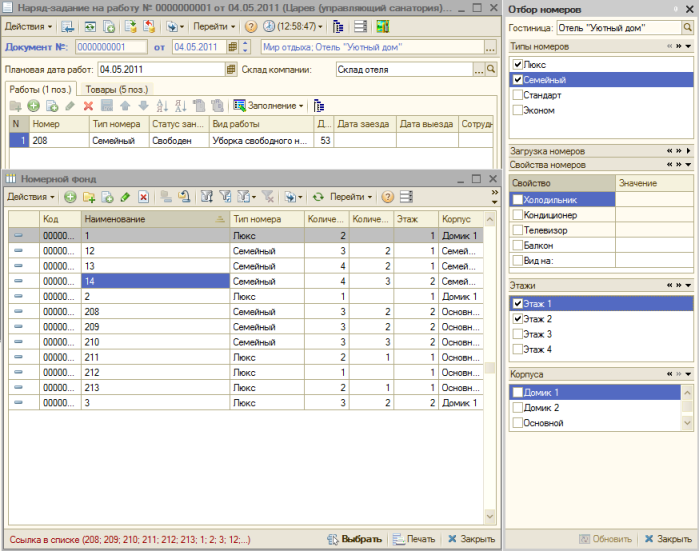Click the Печать button at the bottom

point(414,539)
